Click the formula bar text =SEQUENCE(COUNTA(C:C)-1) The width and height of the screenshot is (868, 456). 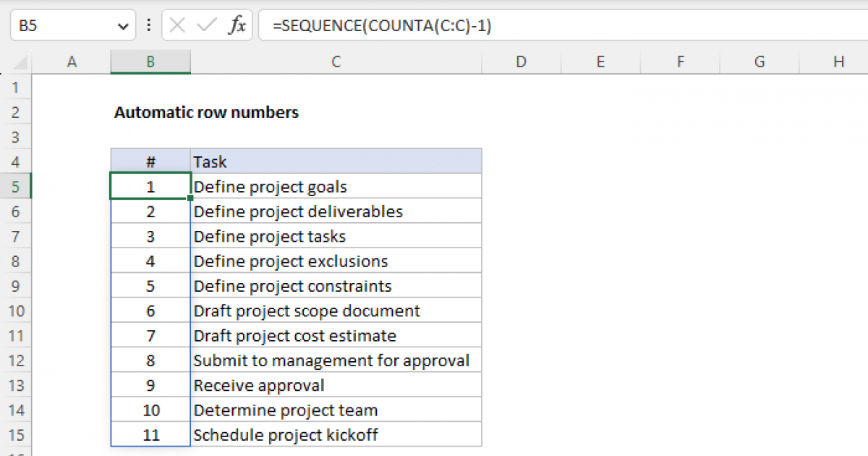tap(382, 27)
